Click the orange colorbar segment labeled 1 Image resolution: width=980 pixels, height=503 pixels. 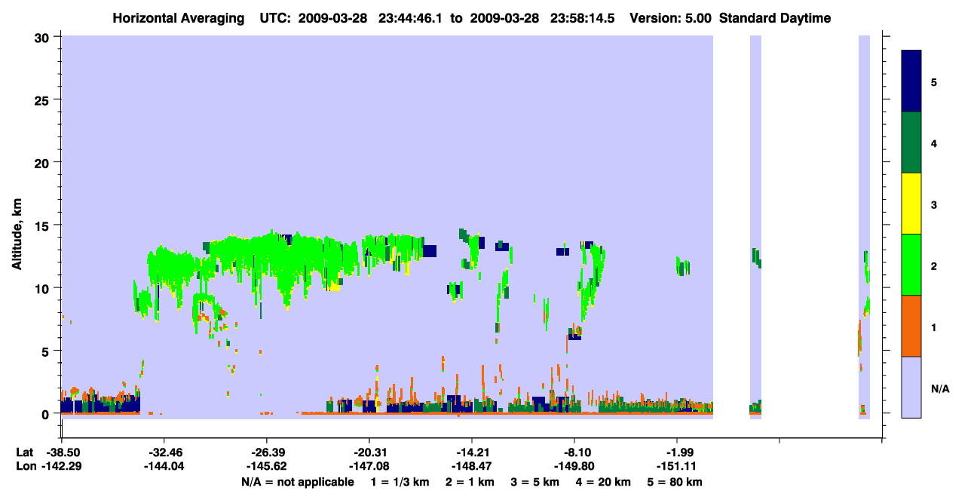911,326
